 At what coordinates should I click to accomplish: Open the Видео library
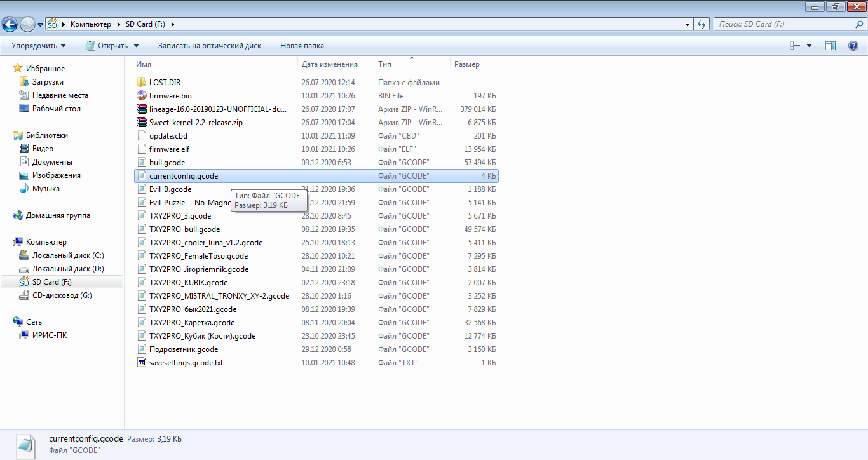point(43,149)
